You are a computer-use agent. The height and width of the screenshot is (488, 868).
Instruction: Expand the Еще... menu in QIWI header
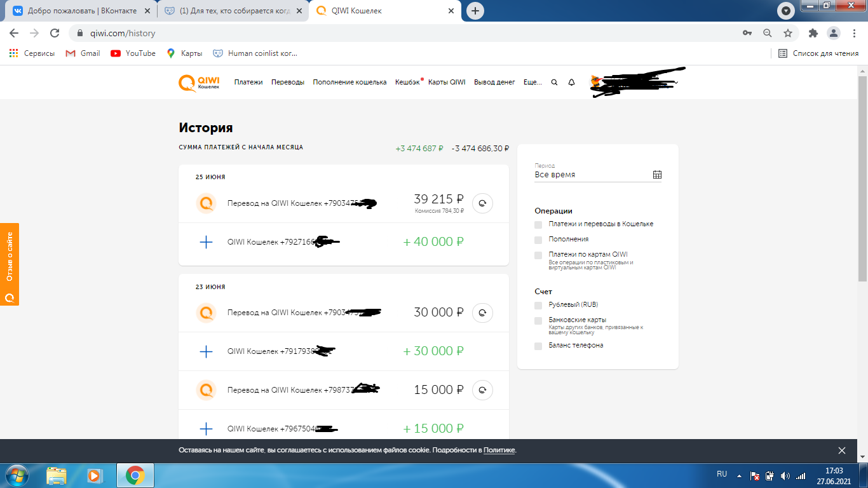pos(532,83)
